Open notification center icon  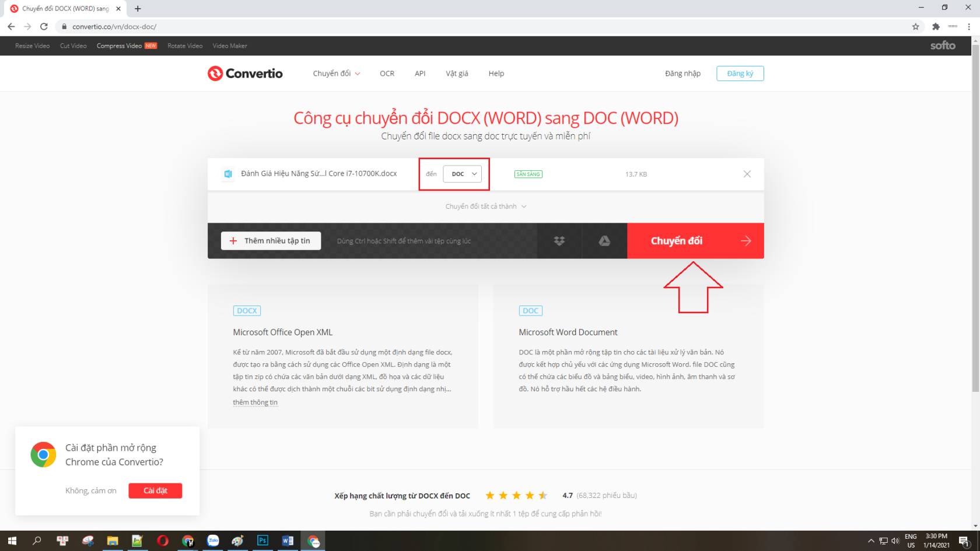coord(964,541)
